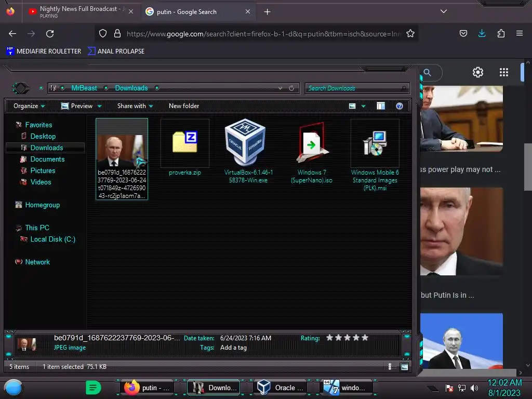Screen dimensions: 532x399
Task: Bookmark this page with star icon
Action: point(410,33)
